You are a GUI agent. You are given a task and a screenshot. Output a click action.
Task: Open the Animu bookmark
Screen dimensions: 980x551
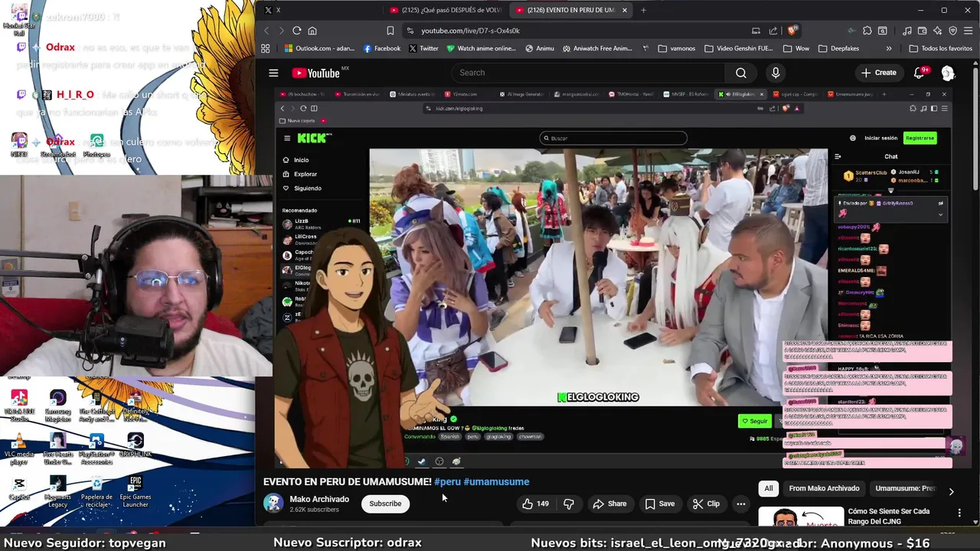[540, 48]
